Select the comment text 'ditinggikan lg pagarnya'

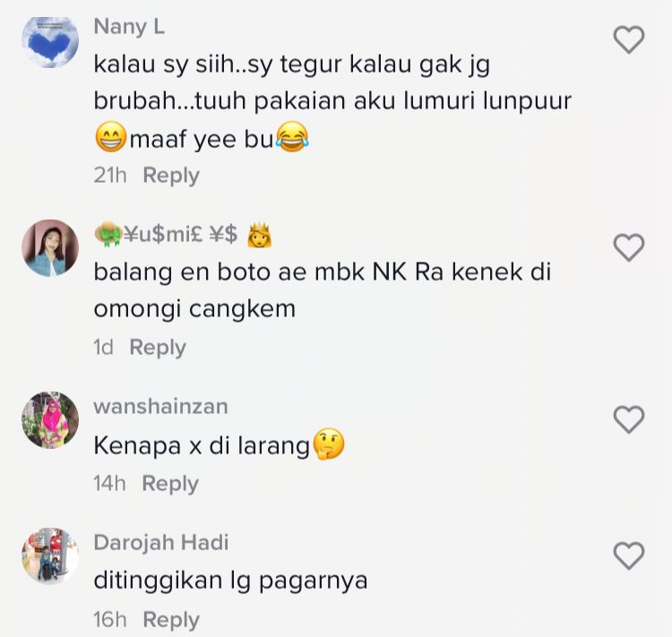(230, 581)
